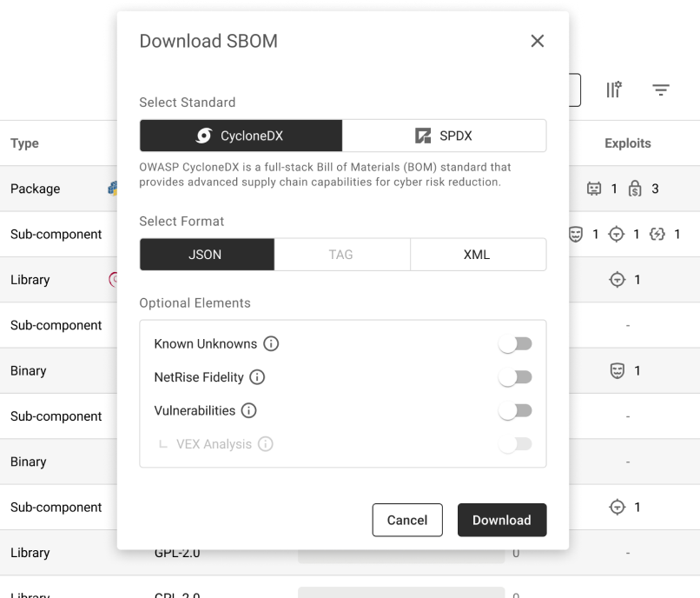Enable the Known Unknowns toggle
The height and width of the screenshot is (598, 700).
click(515, 343)
